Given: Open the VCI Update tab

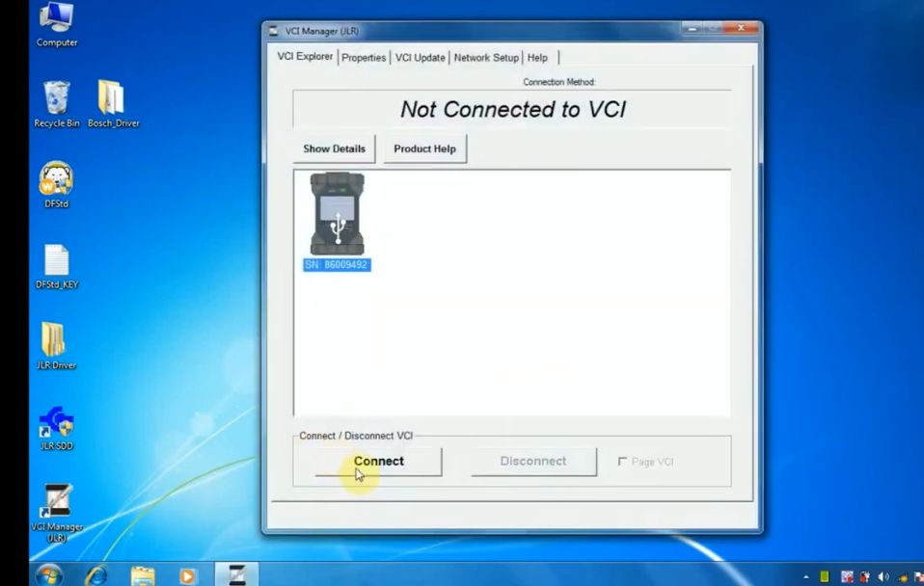Looking at the screenshot, I should click(x=421, y=58).
